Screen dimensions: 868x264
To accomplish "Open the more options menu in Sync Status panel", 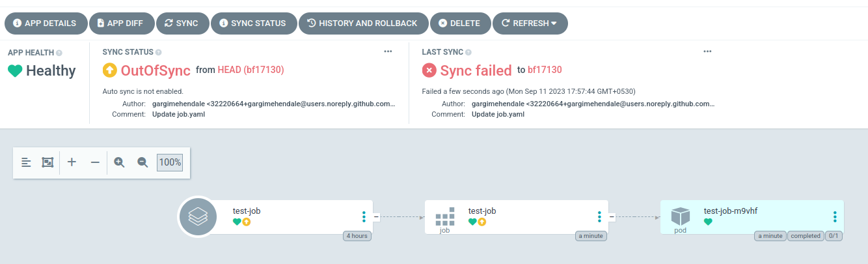I will point(388,51).
